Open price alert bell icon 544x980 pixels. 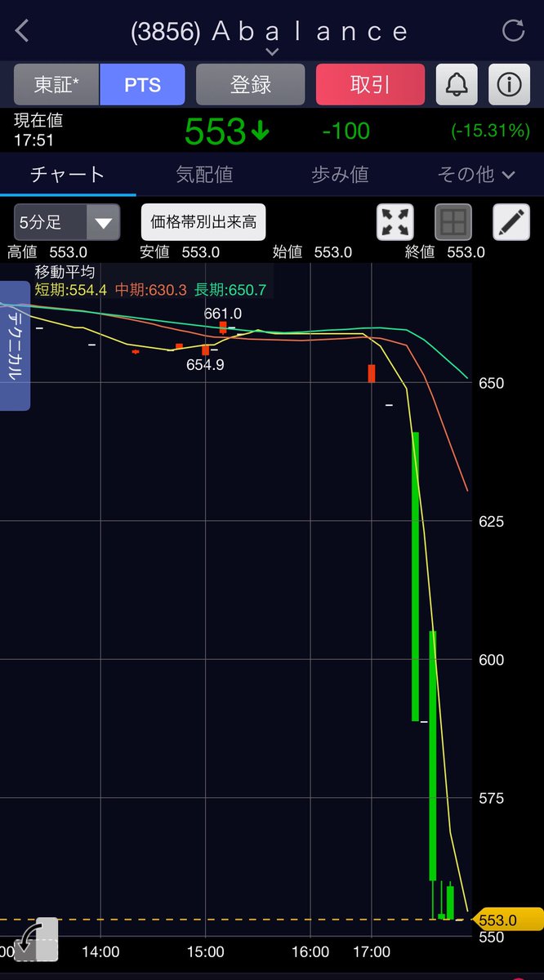coord(457,84)
